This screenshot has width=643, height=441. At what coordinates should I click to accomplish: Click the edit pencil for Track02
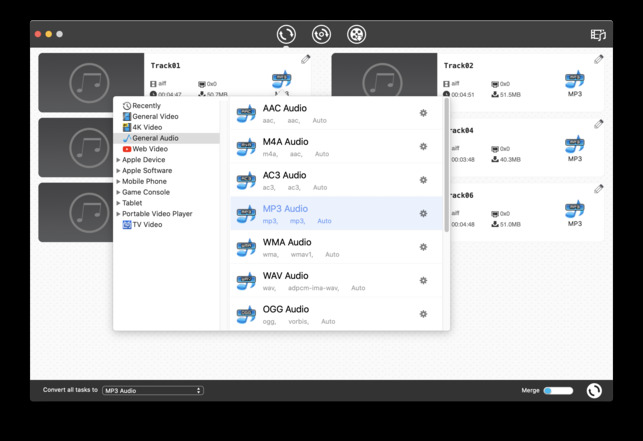coord(599,59)
